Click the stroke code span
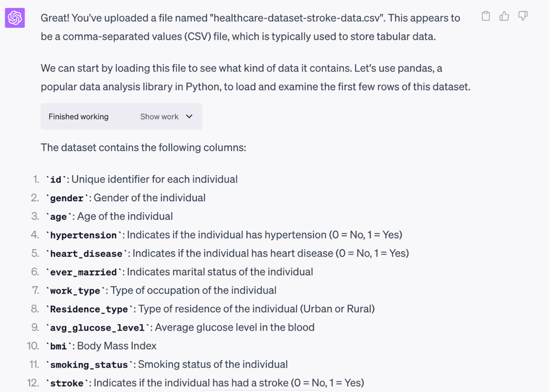This screenshot has width=549, height=392. tap(66, 383)
